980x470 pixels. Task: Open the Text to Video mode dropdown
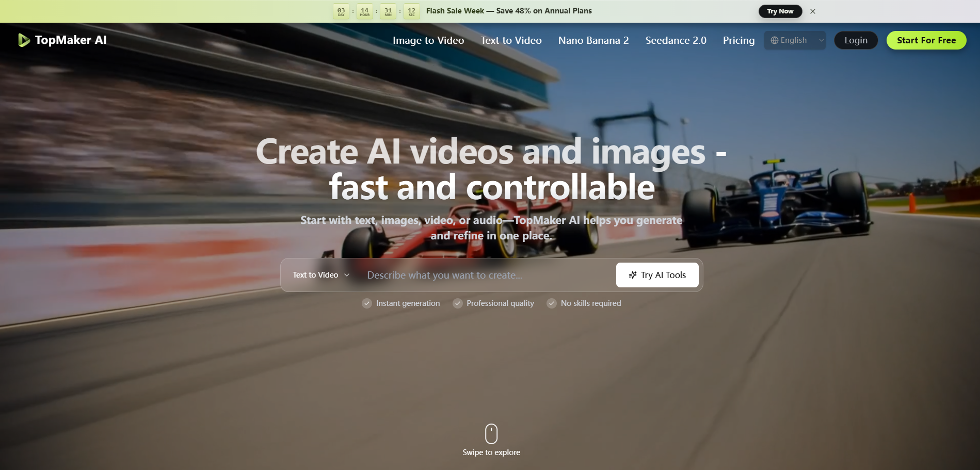[x=320, y=275]
